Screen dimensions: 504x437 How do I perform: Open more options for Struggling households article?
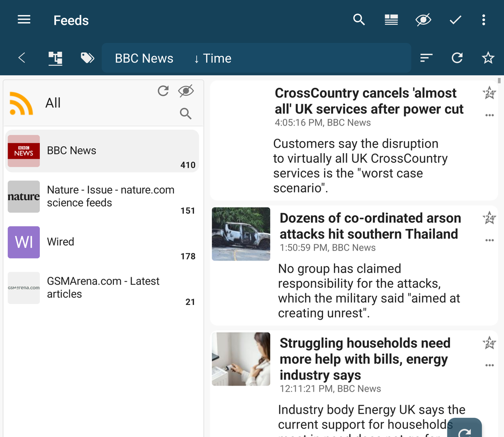tap(489, 365)
